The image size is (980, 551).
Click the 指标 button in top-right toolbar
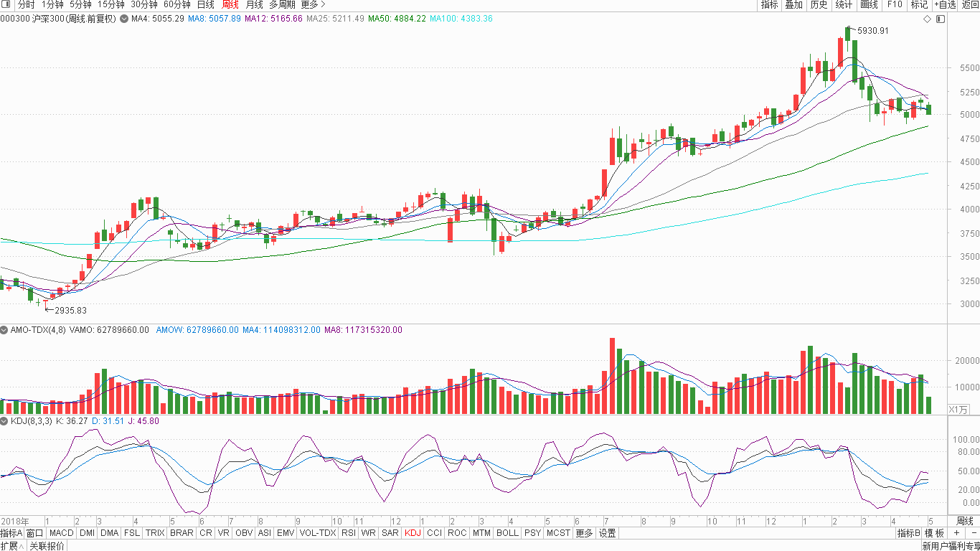[x=769, y=4]
